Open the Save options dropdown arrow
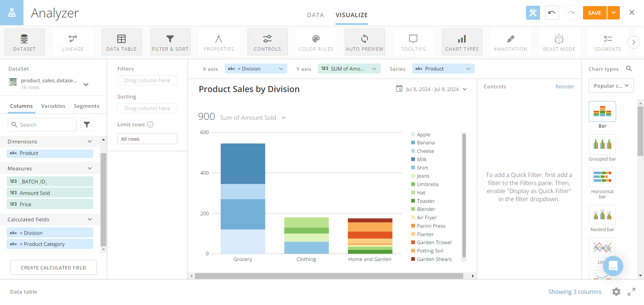644x305 pixels. pyautogui.click(x=613, y=13)
